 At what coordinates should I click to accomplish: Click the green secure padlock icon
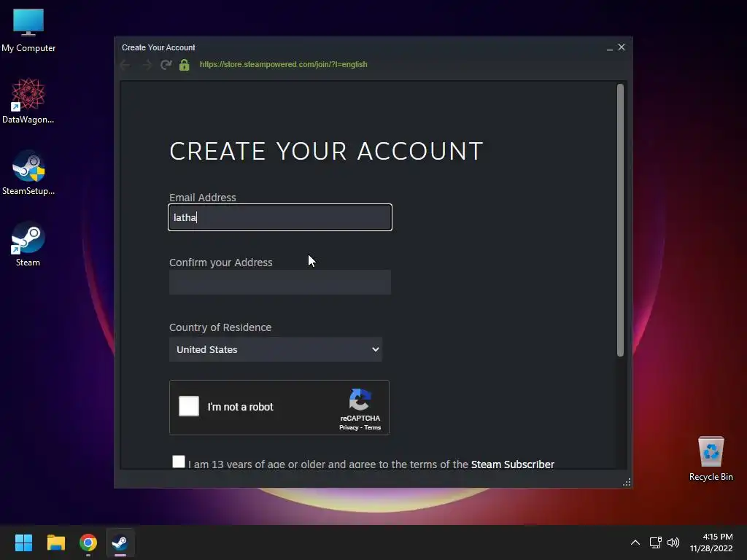185,65
